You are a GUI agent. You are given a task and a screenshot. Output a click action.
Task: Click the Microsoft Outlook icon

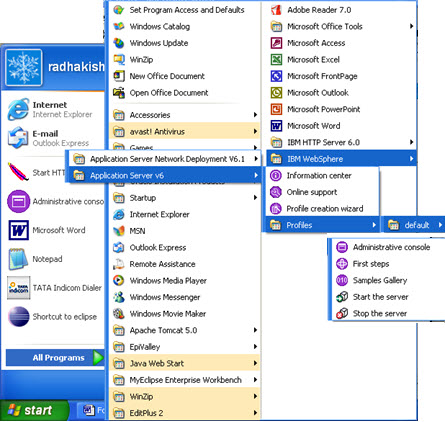coord(276,93)
